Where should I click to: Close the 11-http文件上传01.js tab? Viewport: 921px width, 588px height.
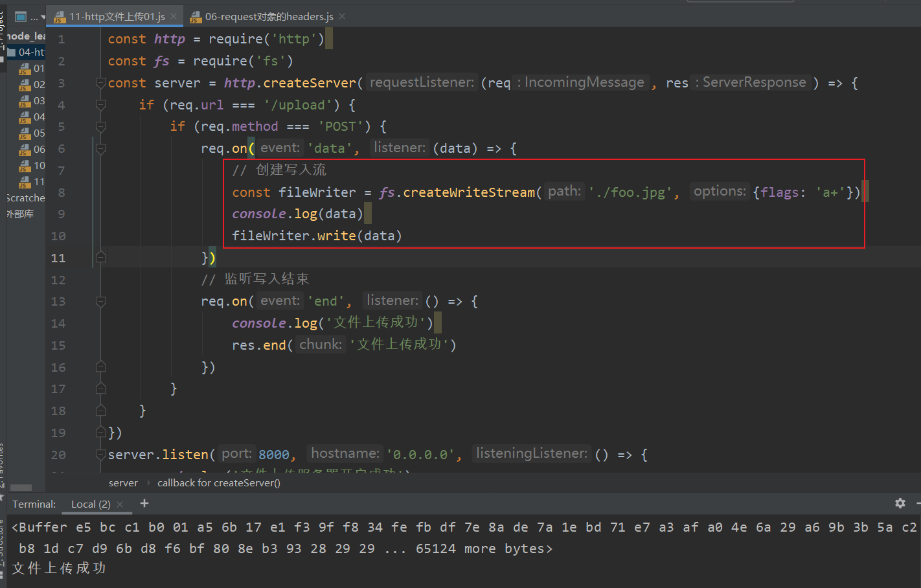pyautogui.click(x=174, y=16)
